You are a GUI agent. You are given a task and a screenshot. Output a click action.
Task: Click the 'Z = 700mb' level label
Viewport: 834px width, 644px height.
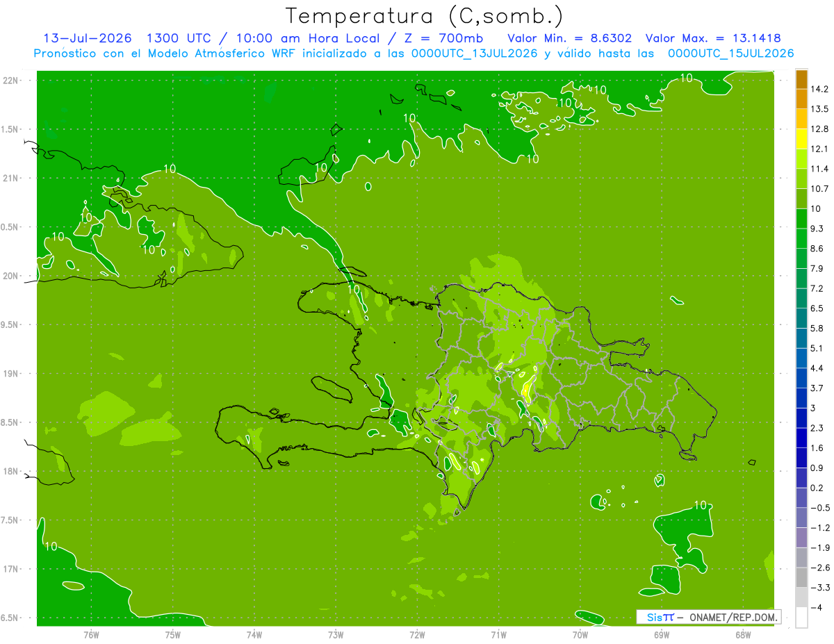pos(443,38)
